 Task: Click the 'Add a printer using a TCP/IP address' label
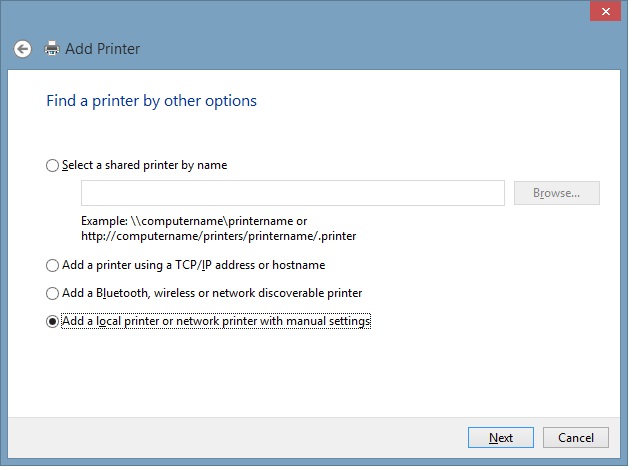[193, 266]
